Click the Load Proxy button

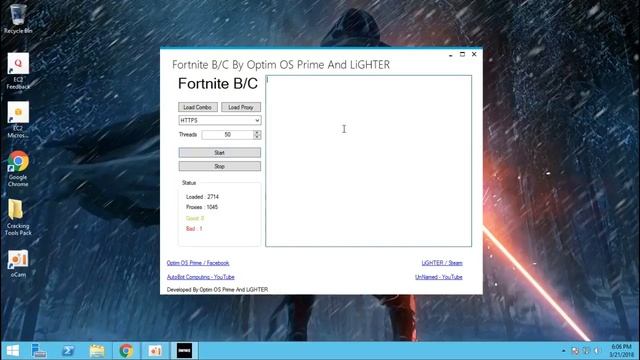click(x=241, y=107)
